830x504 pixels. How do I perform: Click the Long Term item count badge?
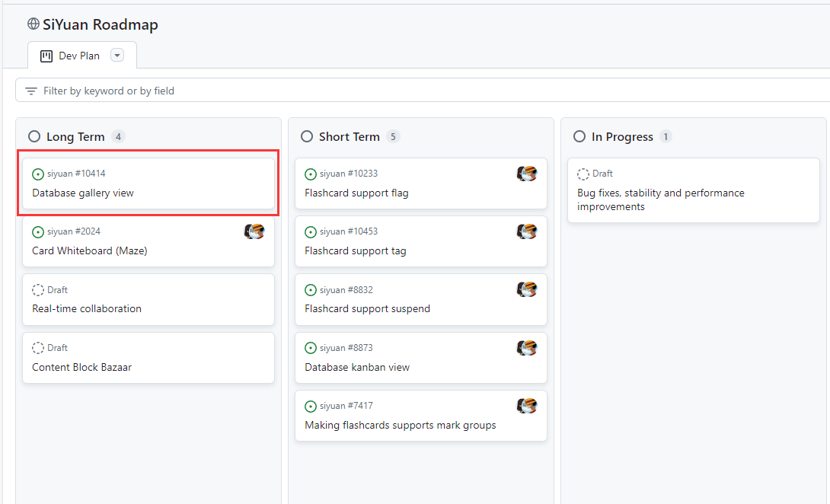point(118,136)
